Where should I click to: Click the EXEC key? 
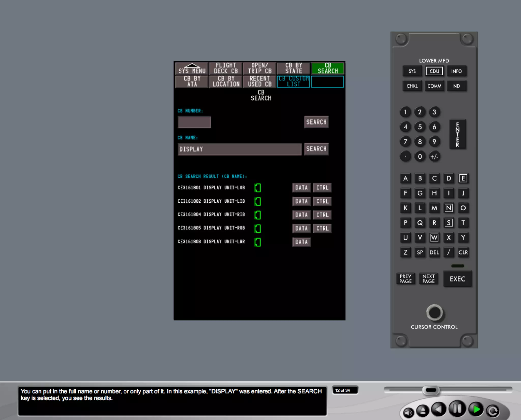[x=457, y=279]
